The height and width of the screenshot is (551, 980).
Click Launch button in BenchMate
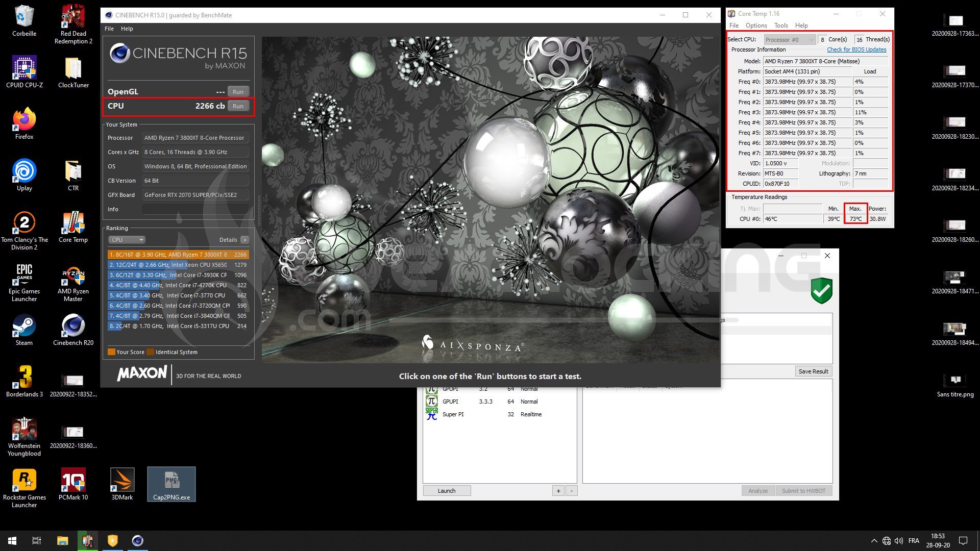pos(447,491)
